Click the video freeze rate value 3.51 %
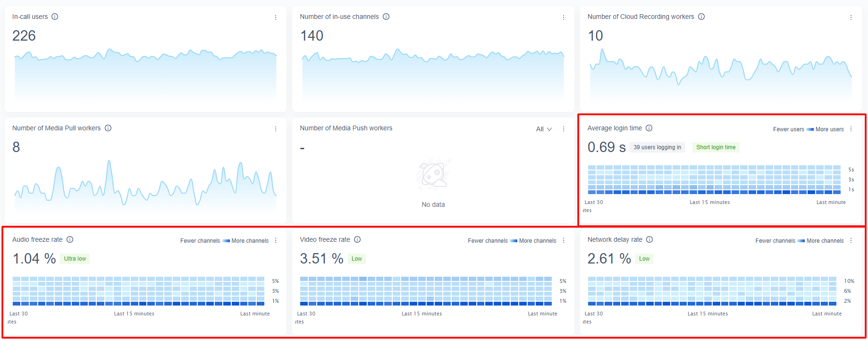Viewport: 868px width, 340px height. 321,259
